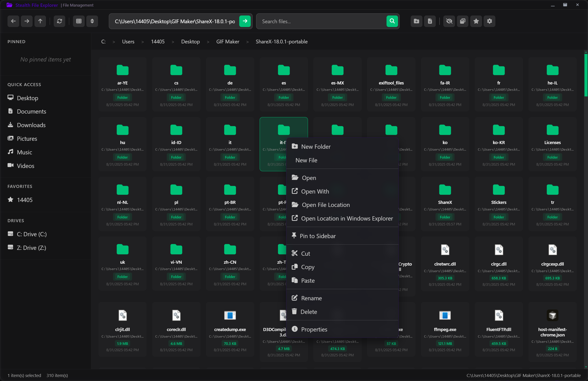Toggle the grid view layout
Viewport: 588px width, 381px height.
coord(79,21)
